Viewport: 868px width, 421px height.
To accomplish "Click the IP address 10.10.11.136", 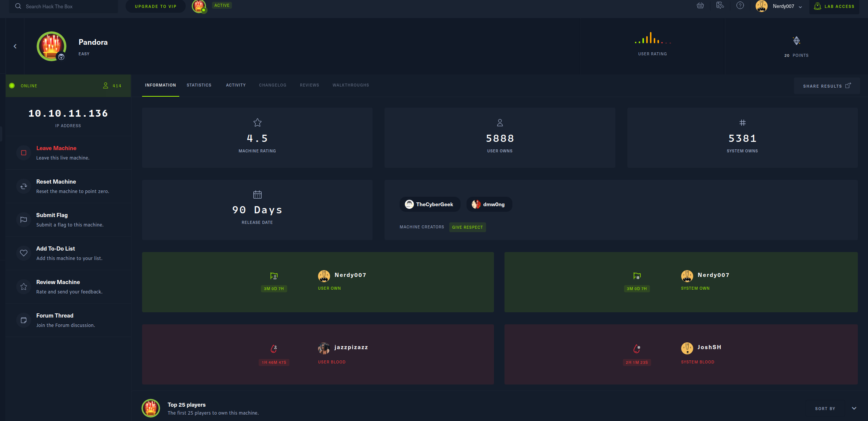I will point(68,113).
